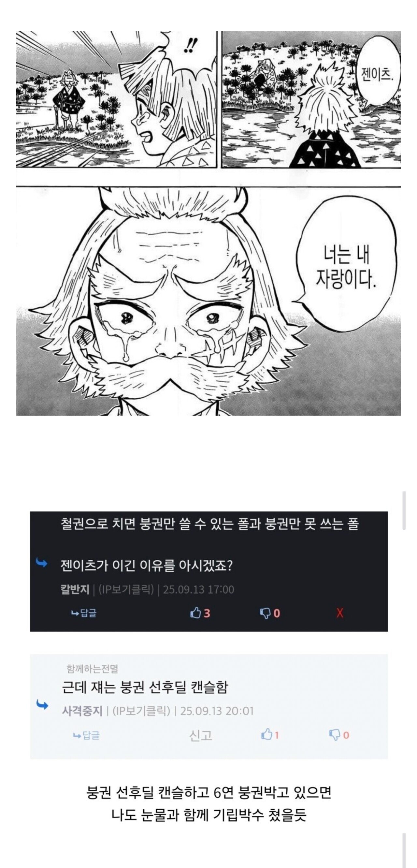Open 사격중지 user profile name

click(x=82, y=711)
